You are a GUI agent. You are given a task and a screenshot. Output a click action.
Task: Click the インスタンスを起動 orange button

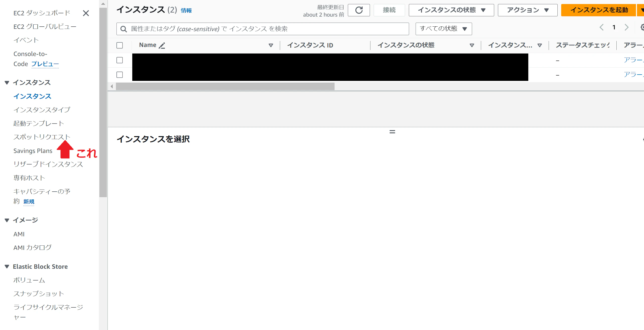599,10
